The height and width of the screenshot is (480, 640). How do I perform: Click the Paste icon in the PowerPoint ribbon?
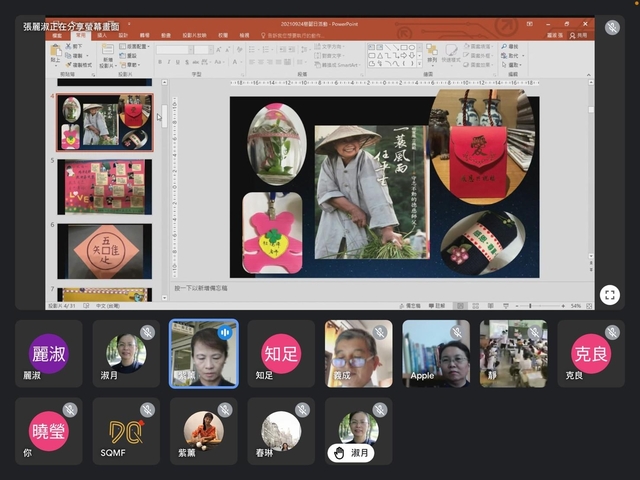(x=55, y=57)
